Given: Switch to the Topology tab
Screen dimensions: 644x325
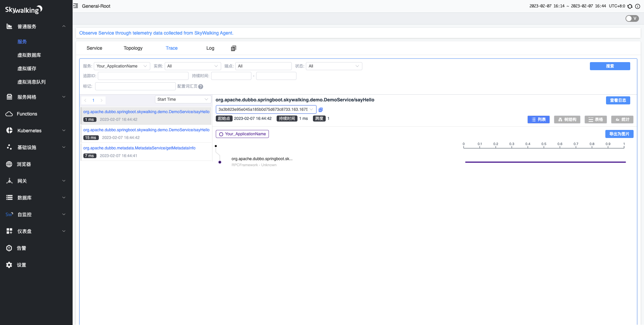Looking at the screenshot, I should pos(133,48).
